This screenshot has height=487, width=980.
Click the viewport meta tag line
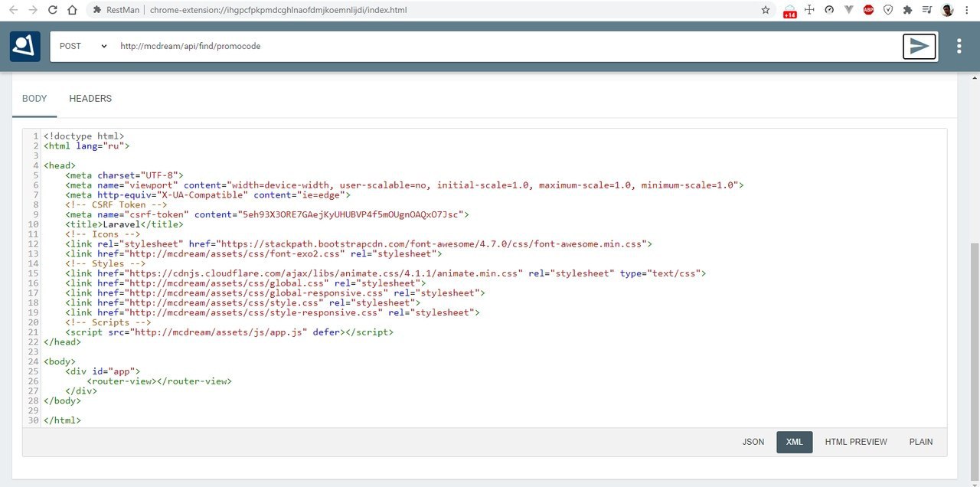(x=404, y=185)
